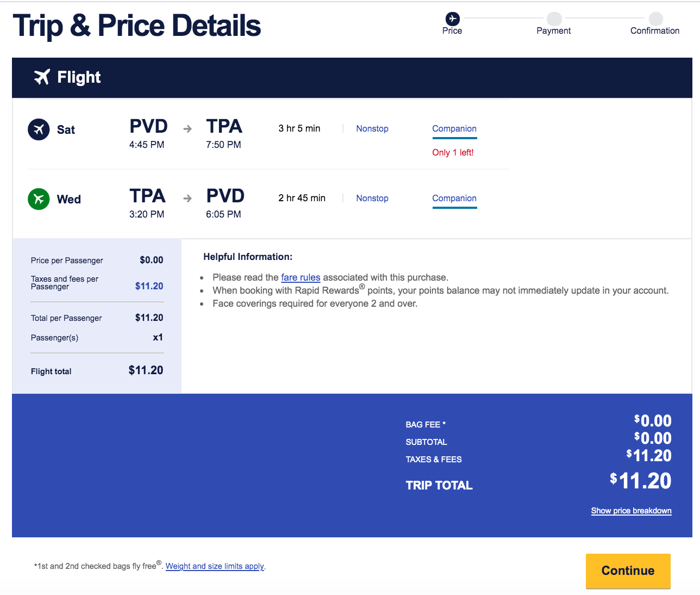The width and height of the screenshot is (700, 595).
Task: Click the Confirmation label in the progress tracker
Action: [x=655, y=31]
